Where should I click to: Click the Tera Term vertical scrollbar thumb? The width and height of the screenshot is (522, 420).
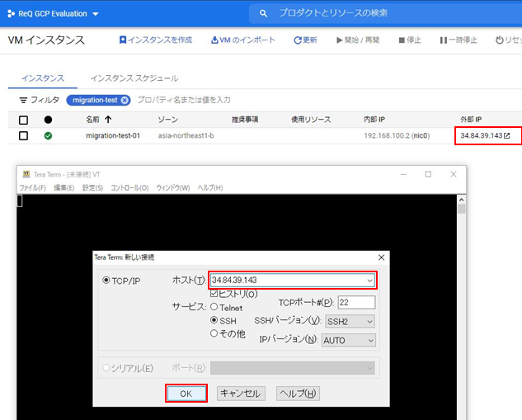click(x=462, y=209)
